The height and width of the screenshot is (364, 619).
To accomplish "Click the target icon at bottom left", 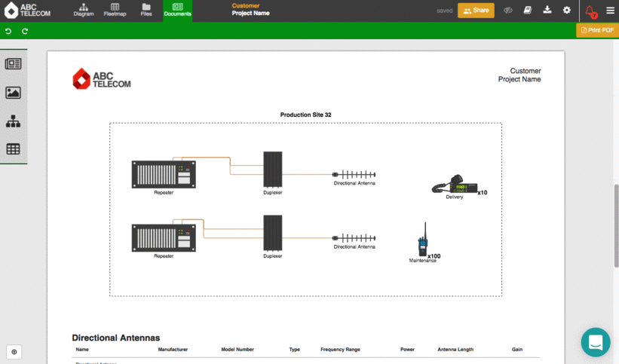I will 14,352.
